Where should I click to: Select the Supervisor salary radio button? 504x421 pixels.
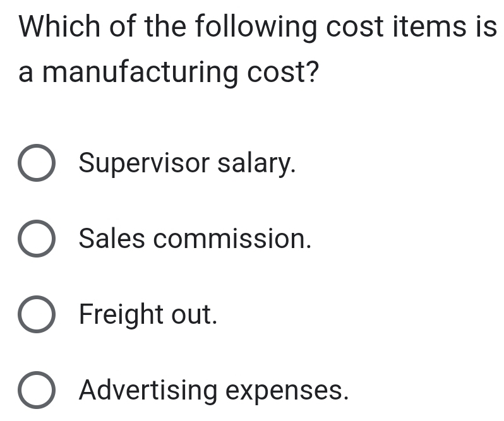point(37,163)
